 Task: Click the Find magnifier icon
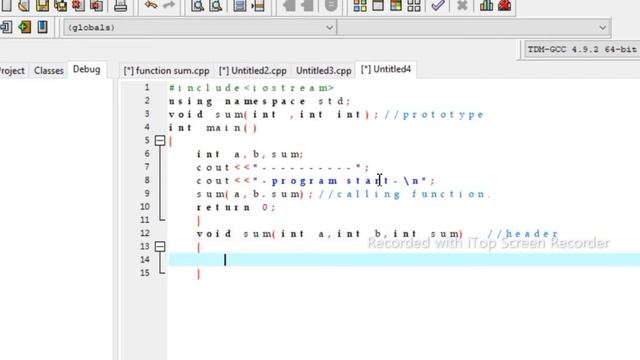coord(198,5)
